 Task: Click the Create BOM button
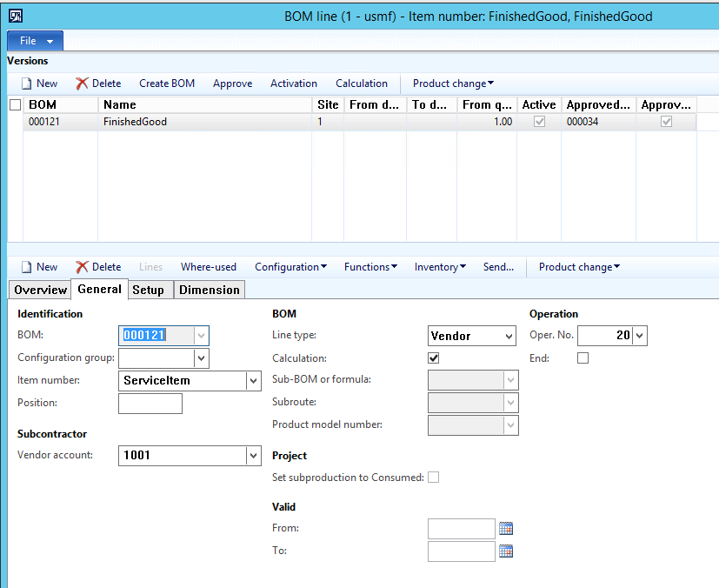[167, 84]
